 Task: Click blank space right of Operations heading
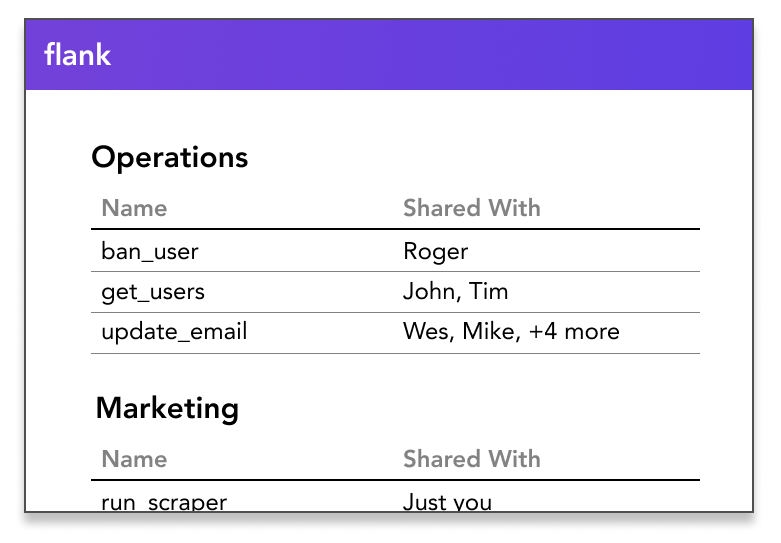480,157
